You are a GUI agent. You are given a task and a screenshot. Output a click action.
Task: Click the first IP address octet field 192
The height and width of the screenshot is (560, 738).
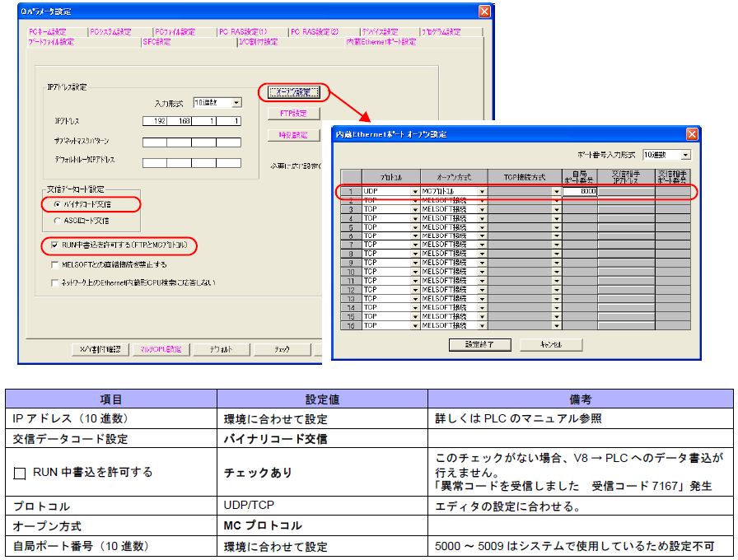[155, 121]
